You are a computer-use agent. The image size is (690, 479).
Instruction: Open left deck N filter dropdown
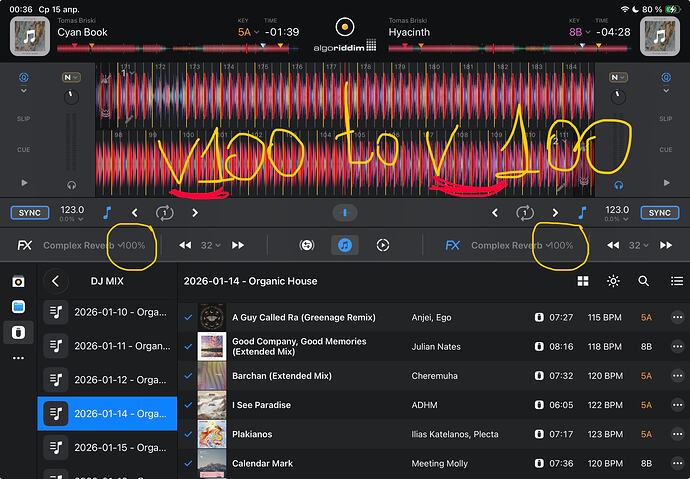[71, 77]
